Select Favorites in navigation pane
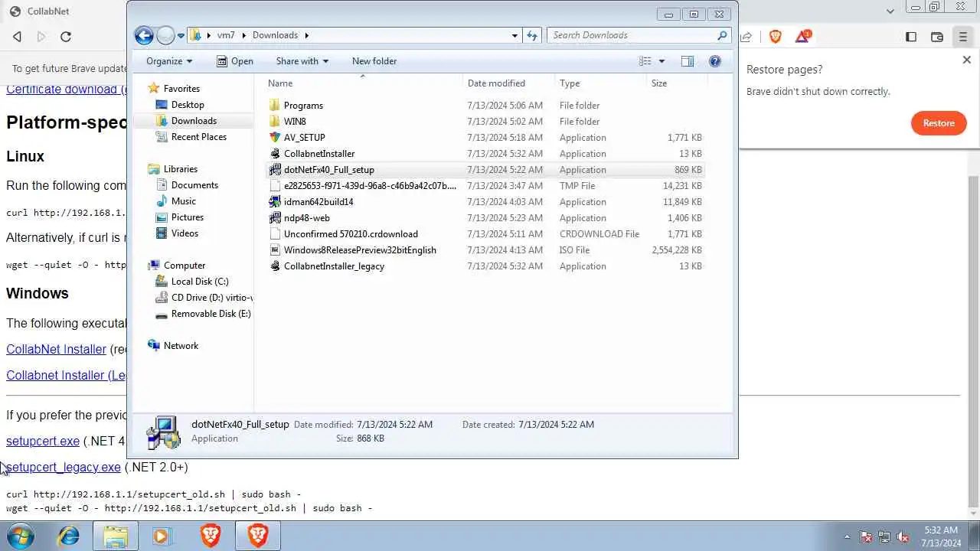 click(181, 89)
